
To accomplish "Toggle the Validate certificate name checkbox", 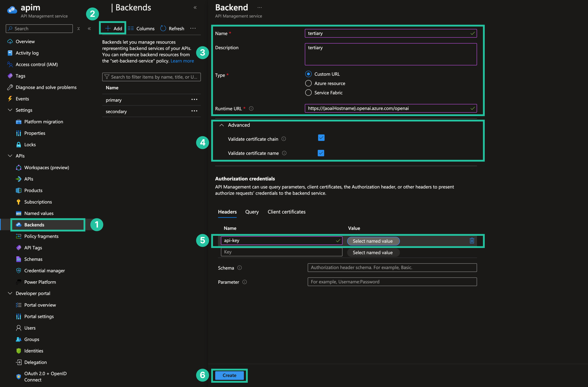I will tap(321, 153).
